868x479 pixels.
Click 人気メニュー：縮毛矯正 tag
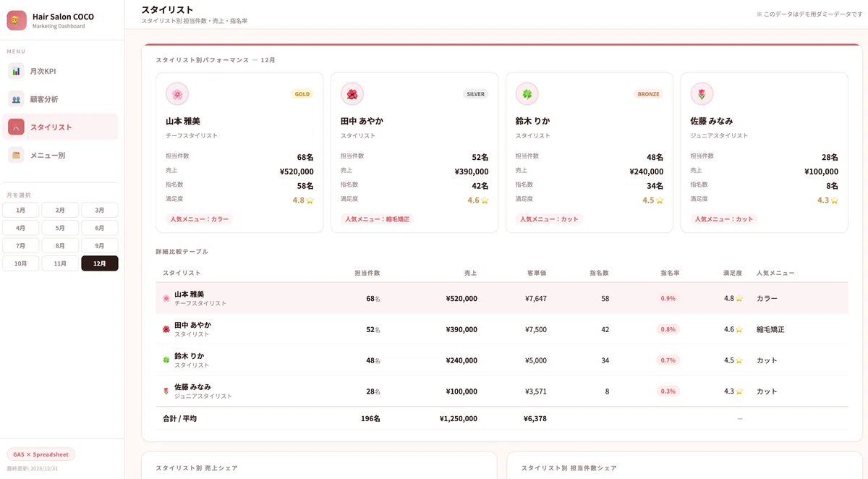tap(378, 219)
